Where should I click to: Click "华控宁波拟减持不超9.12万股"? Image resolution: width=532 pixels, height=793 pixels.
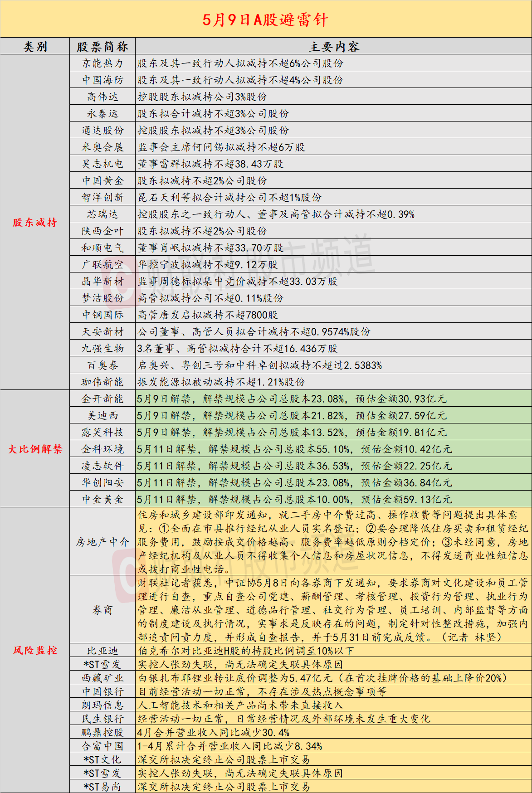tap(208, 264)
